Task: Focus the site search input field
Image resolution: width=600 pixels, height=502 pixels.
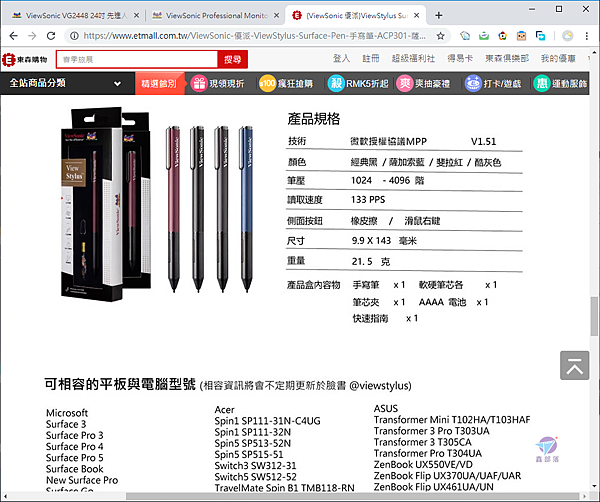Action: click(137, 60)
